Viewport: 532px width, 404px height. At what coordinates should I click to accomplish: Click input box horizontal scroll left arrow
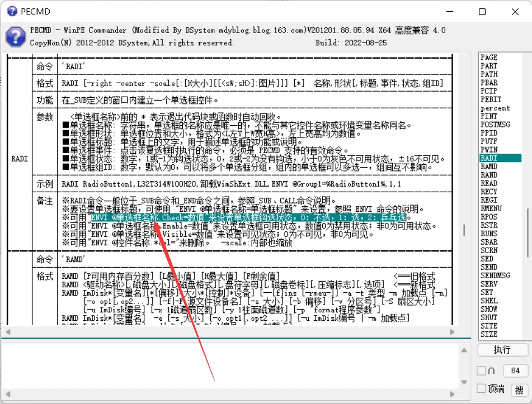[x=8, y=394]
